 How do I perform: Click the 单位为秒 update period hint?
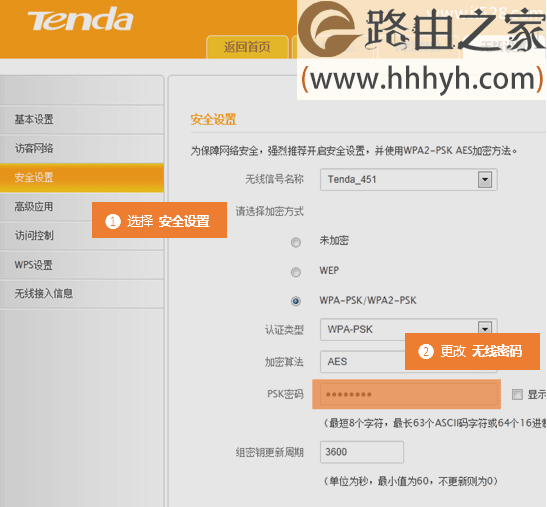(411, 481)
